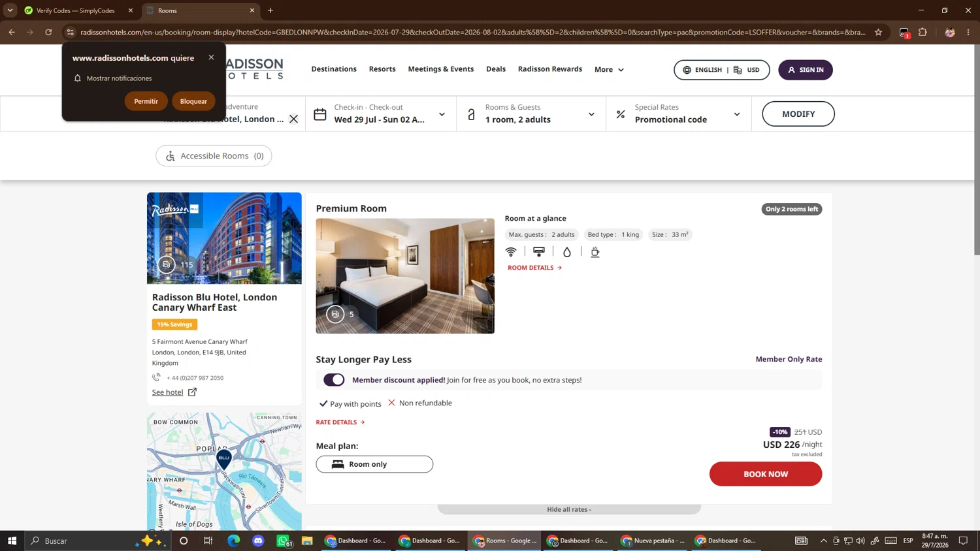Show hidden system tray icons
This screenshot has width=980, height=551.
click(x=823, y=541)
